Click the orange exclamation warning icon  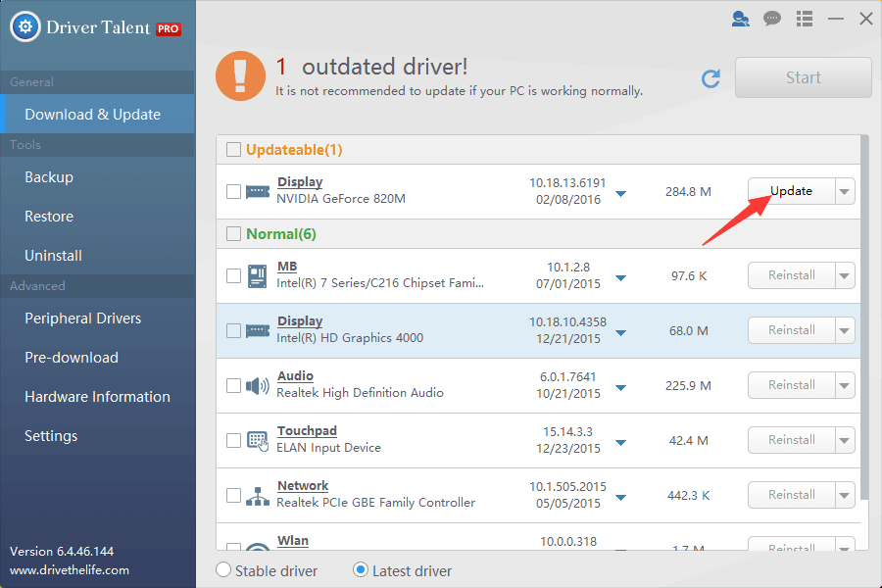tap(240, 76)
